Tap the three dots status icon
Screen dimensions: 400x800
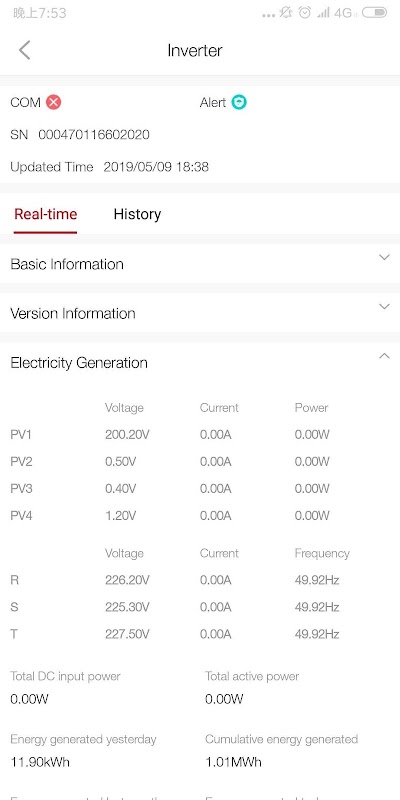tap(268, 15)
